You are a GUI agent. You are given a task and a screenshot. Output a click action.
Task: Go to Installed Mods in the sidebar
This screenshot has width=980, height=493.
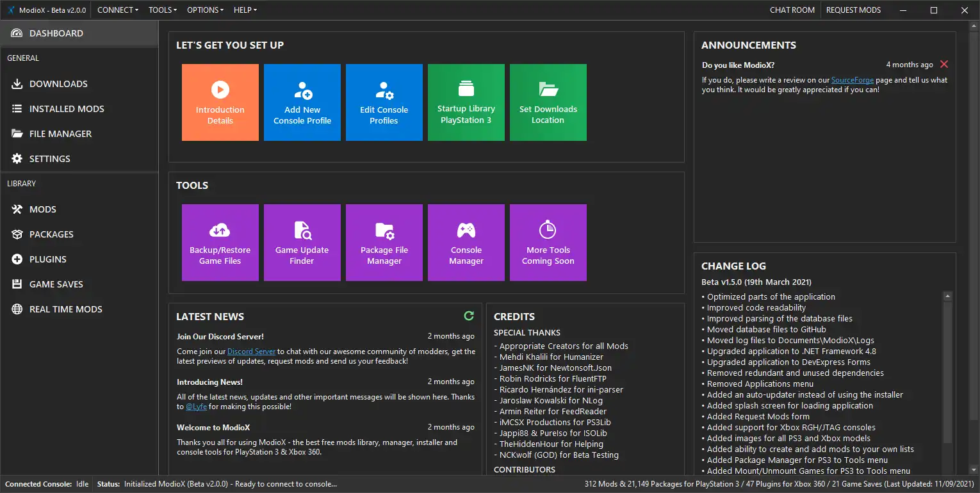(x=67, y=109)
